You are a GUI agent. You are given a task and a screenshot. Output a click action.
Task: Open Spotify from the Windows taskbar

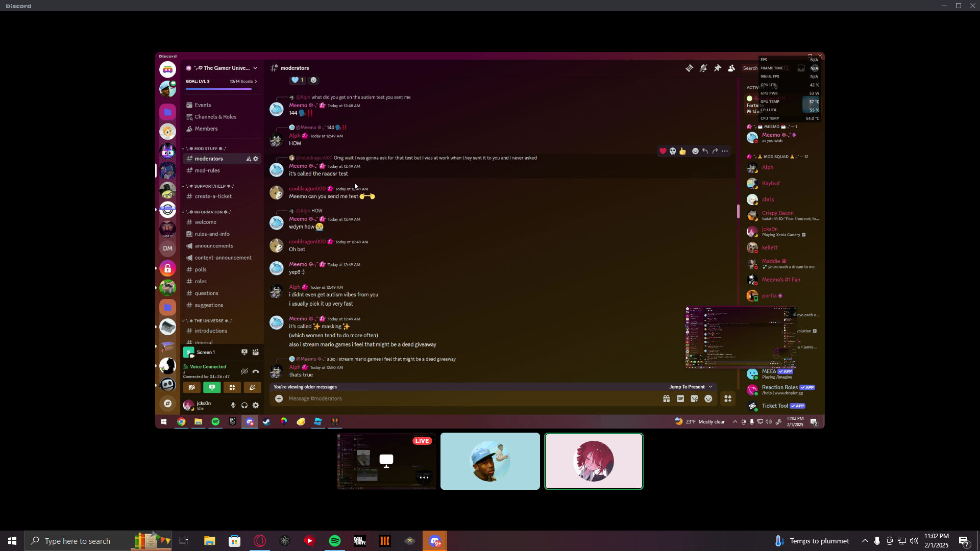[335, 541]
